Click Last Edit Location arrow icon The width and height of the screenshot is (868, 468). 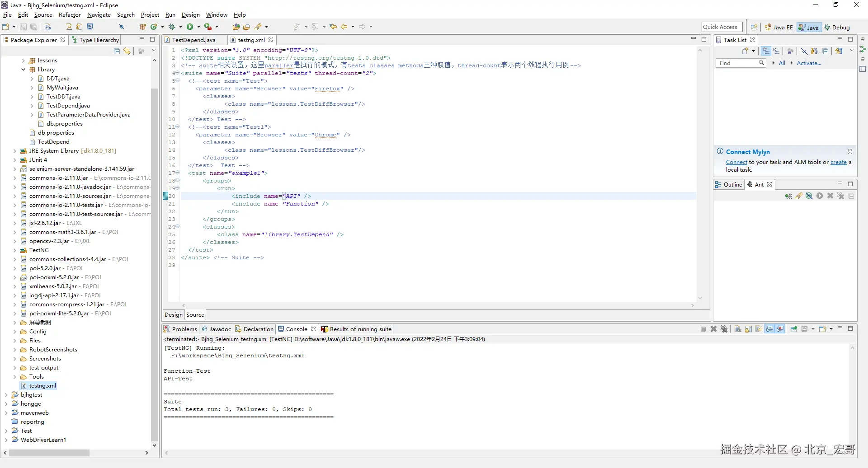[x=333, y=27]
